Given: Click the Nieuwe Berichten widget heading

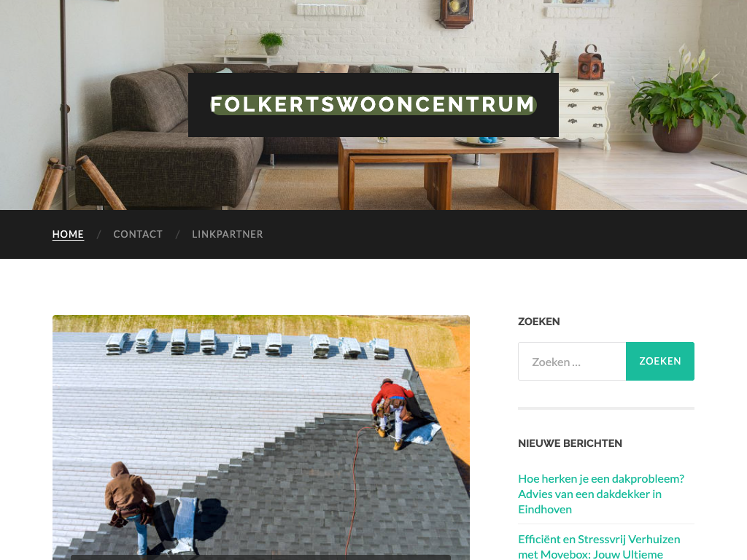Looking at the screenshot, I should tap(570, 443).
